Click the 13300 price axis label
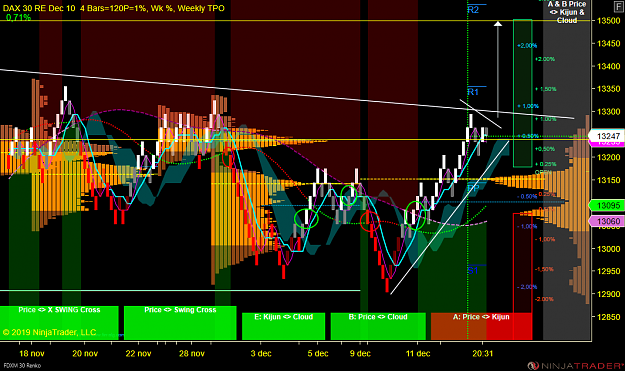This screenshot has width=625, height=371. click(x=609, y=112)
